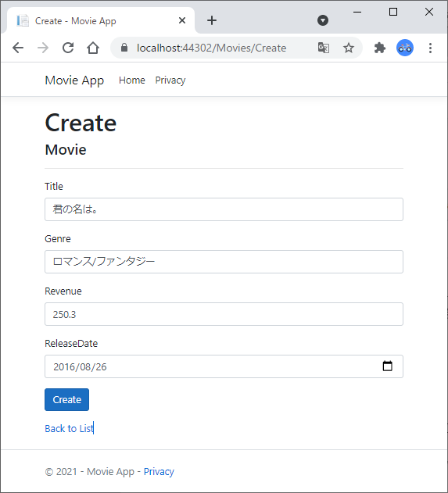Follow the Back to List link
Viewport: 448px width, 493px height.
click(69, 429)
